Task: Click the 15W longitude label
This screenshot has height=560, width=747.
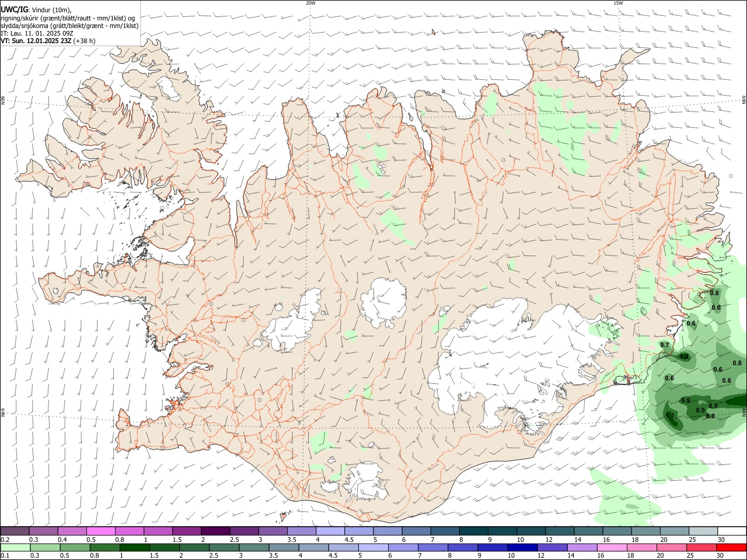Action: (618, 3)
